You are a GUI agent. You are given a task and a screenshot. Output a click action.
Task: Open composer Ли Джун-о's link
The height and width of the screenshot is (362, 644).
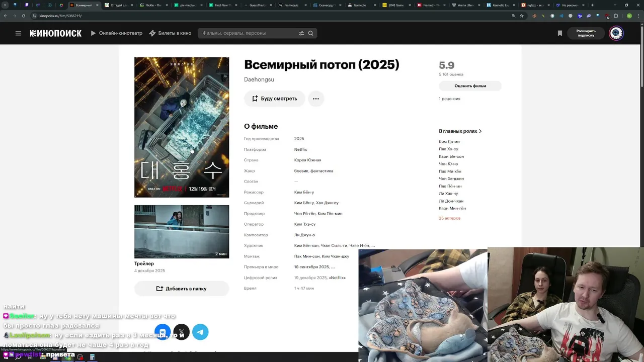(x=304, y=235)
